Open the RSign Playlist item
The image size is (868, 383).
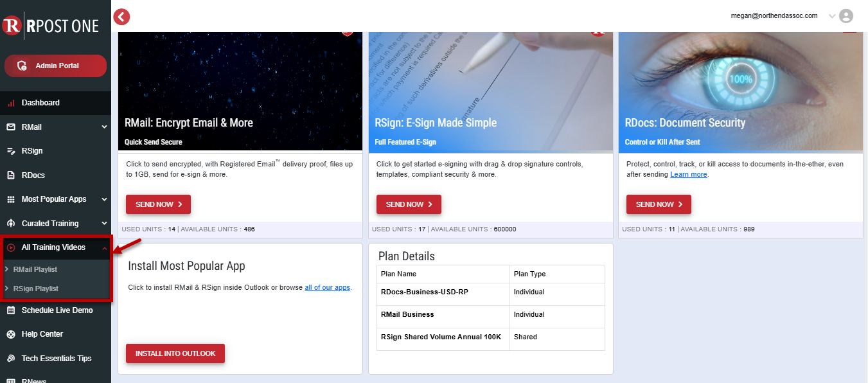(x=36, y=289)
